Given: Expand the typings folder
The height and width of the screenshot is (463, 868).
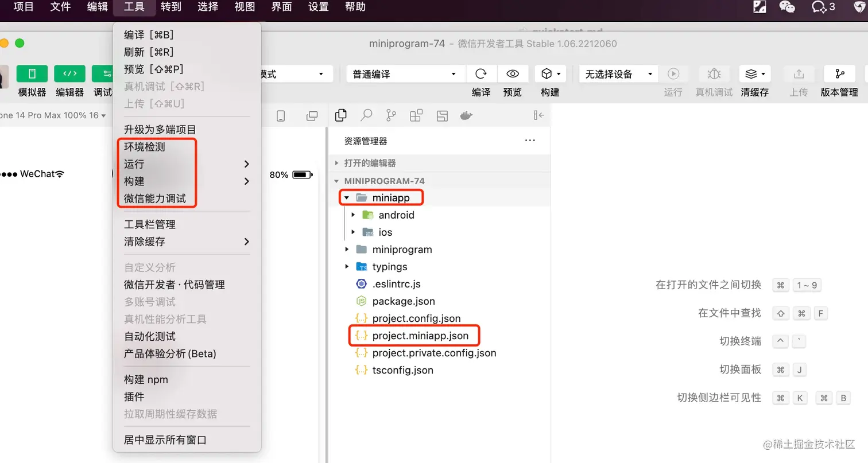Looking at the screenshot, I should pos(440,267).
